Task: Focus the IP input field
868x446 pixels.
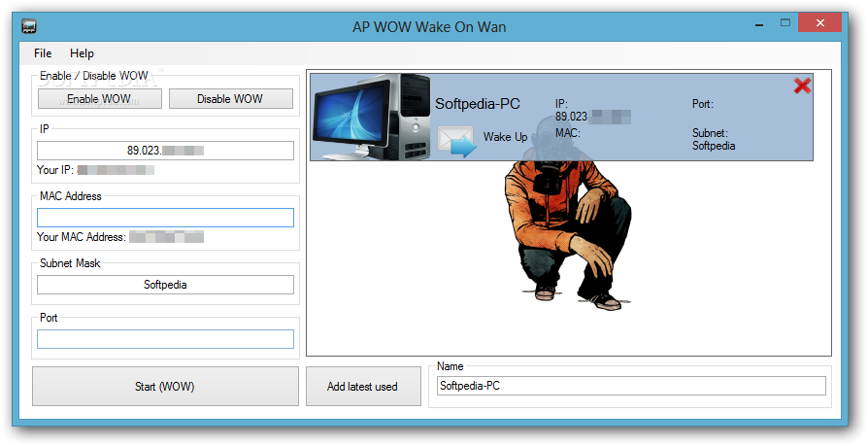Action: click(165, 151)
